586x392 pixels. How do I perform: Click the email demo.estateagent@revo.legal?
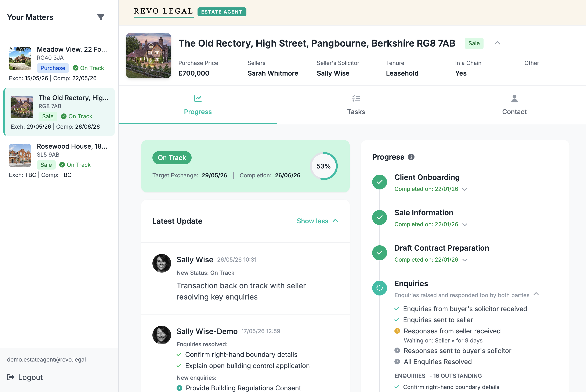click(46, 359)
